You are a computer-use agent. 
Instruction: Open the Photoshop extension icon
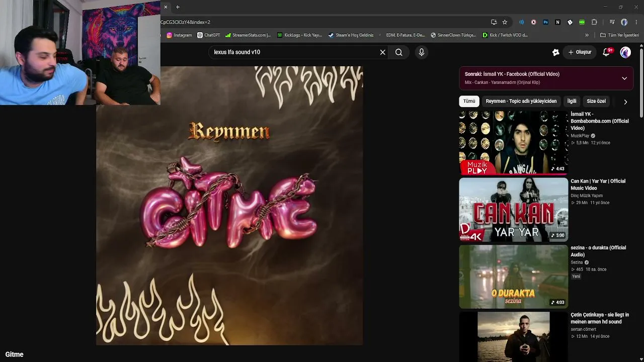click(x=545, y=22)
